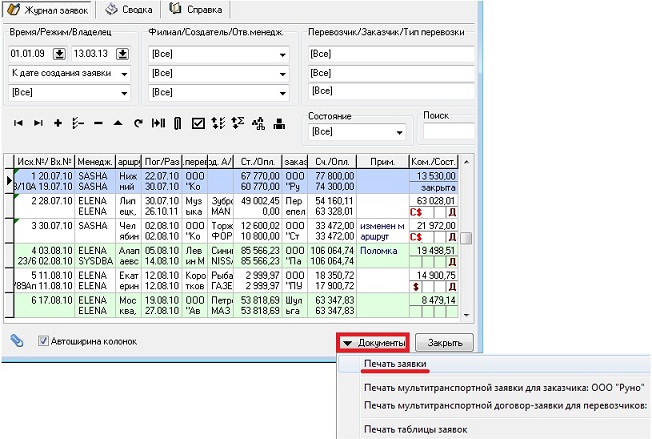Click the arrow-to-bars toolbar icon
This screenshot has width=652, height=439.
pyautogui.click(x=158, y=123)
